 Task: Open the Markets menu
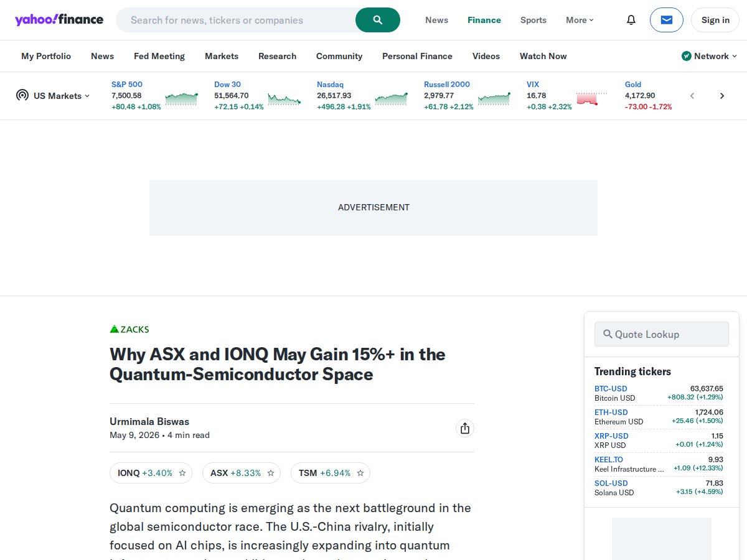222,56
